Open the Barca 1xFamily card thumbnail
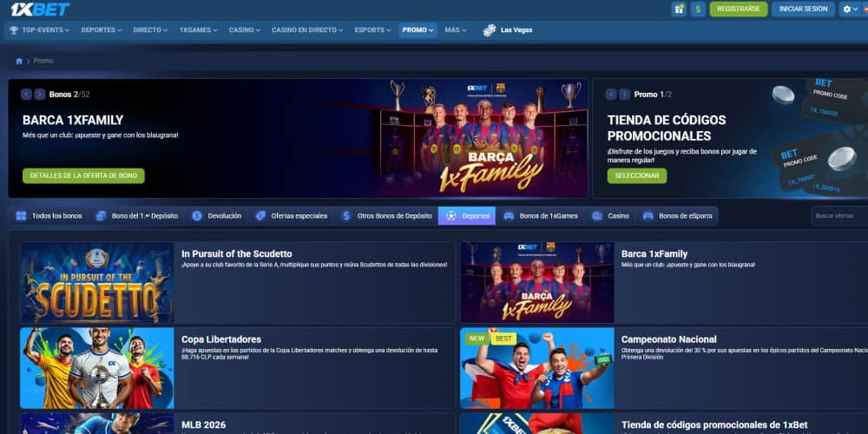This screenshot has width=868, height=434. point(537,282)
